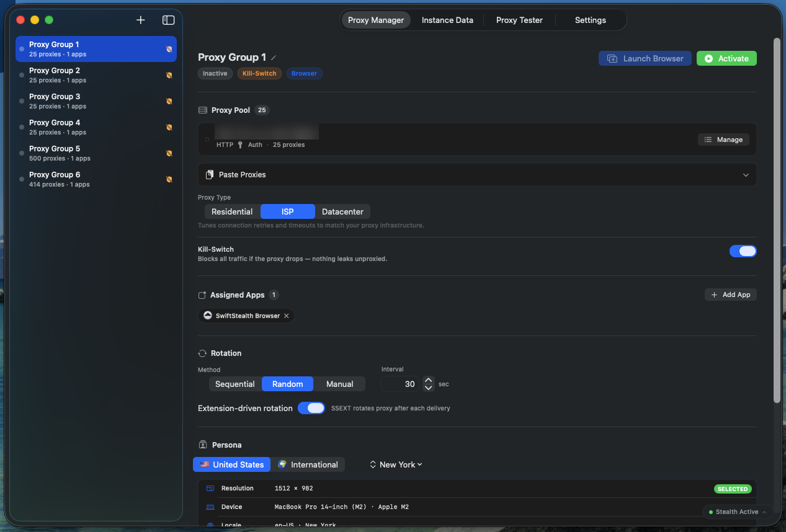This screenshot has width=786, height=532.
Task: Click the shield icon on Proxy Group 2
Action: click(169, 75)
